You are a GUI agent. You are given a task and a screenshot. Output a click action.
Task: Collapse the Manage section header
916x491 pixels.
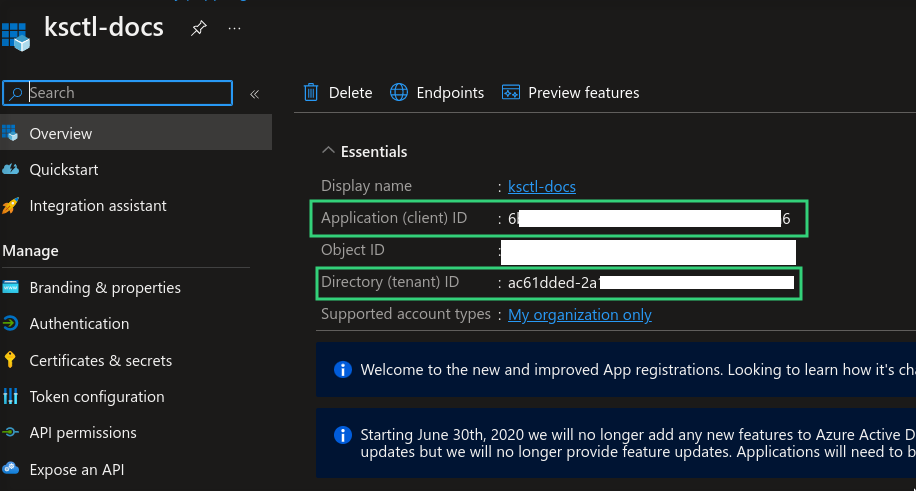31,251
